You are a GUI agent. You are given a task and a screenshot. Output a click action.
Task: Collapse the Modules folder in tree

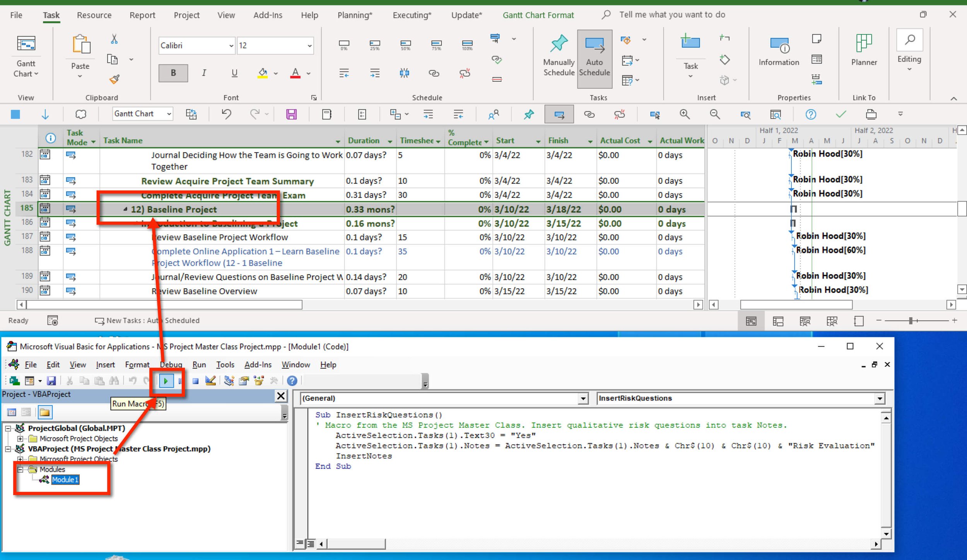(20, 469)
